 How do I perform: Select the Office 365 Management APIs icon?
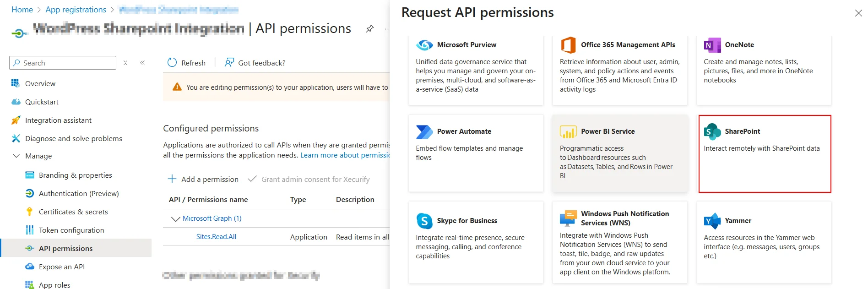(568, 45)
